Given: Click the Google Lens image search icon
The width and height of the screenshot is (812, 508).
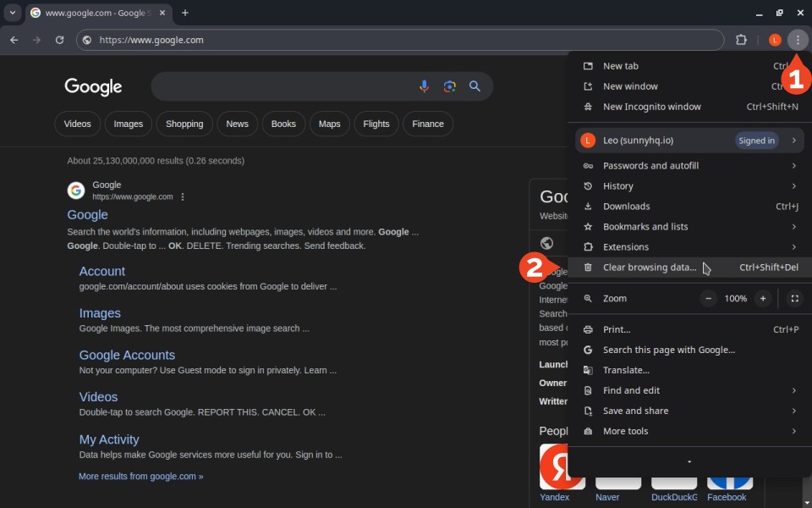Looking at the screenshot, I should [x=450, y=86].
